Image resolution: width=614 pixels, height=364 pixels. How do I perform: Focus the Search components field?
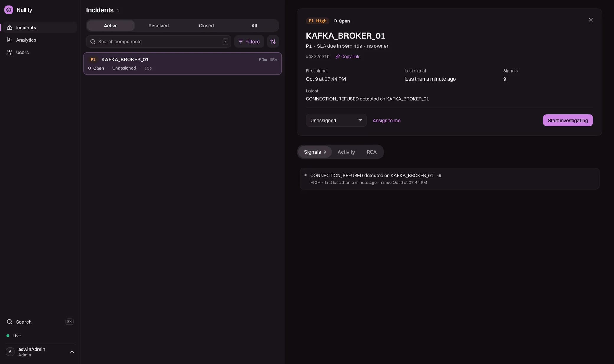click(159, 42)
